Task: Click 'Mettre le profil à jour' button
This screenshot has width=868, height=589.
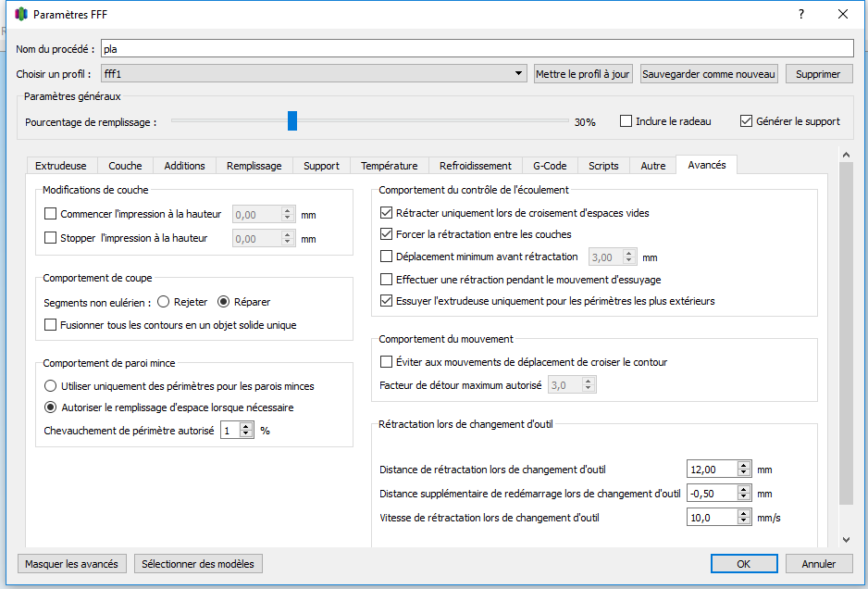Action: coord(583,74)
